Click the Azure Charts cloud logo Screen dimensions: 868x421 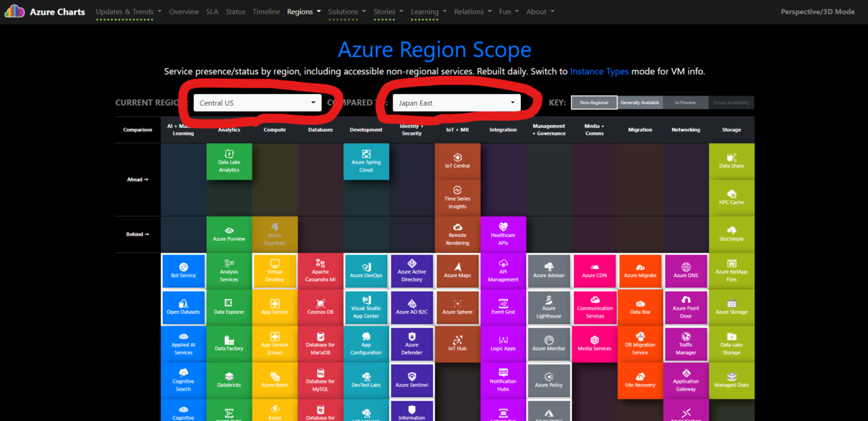click(x=14, y=12)
